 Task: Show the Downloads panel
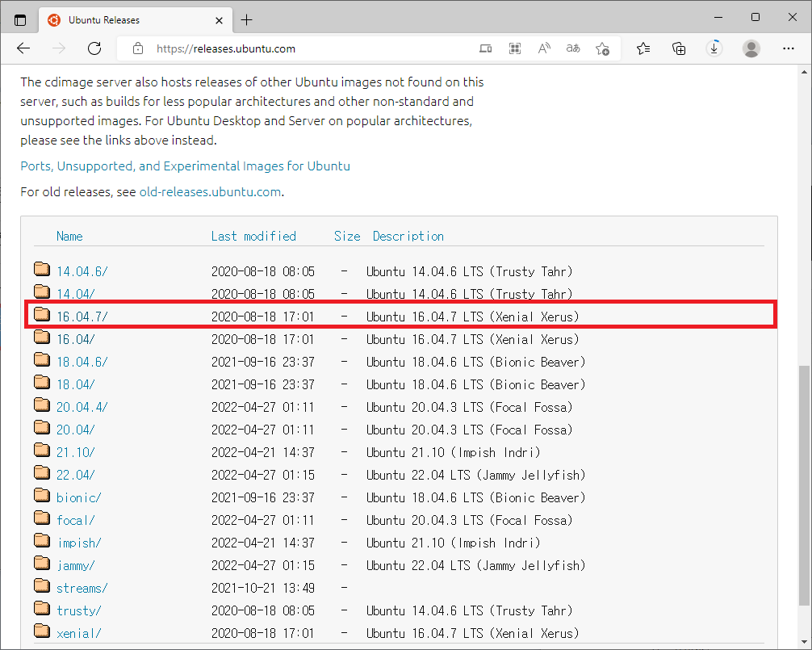[714, 48]
